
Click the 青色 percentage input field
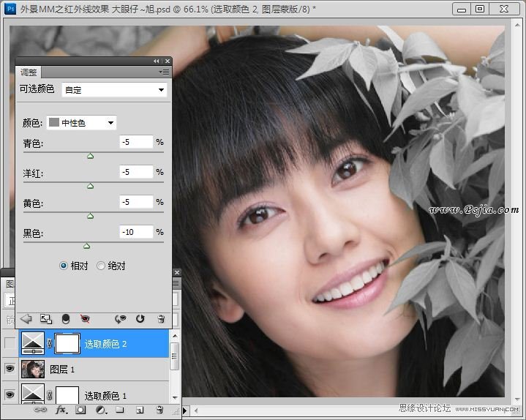(x=136, y=142)
